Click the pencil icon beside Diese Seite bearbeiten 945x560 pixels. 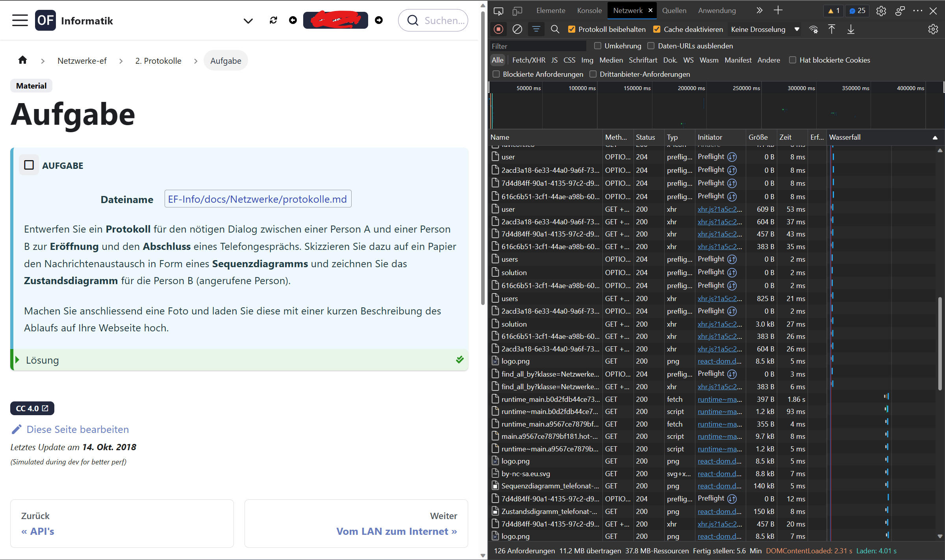[x=17, y=429]
